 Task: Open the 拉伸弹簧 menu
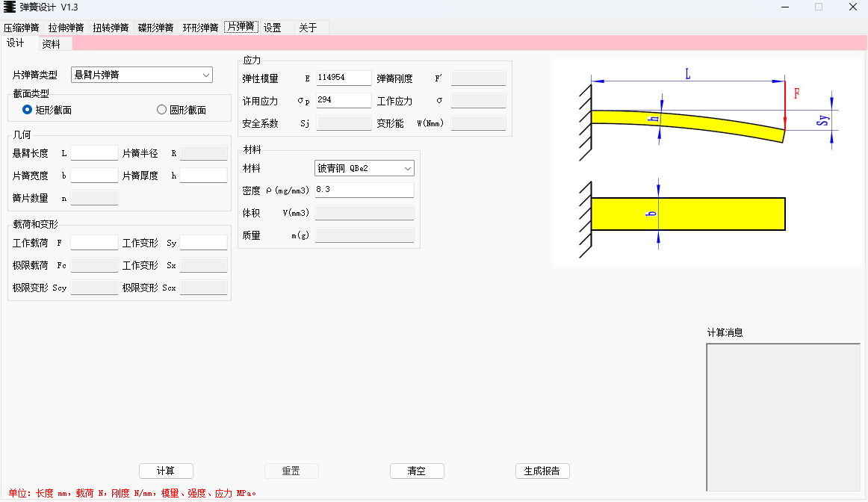[x=66, y=27]
